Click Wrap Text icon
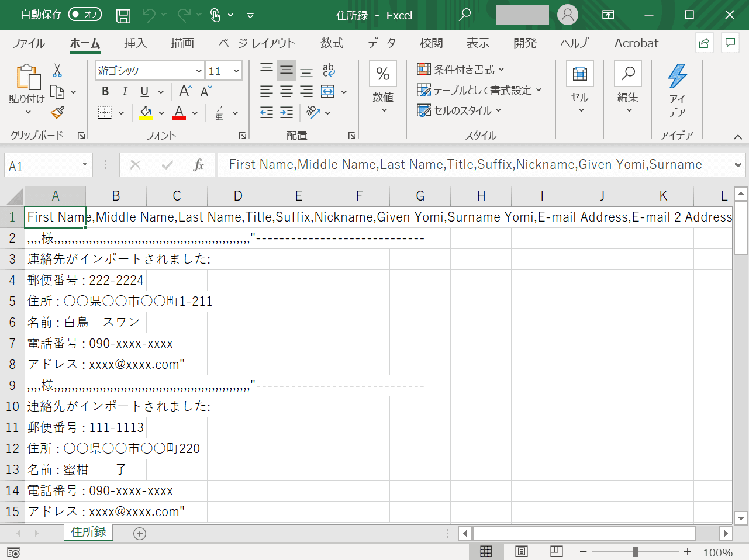749x560 pixels. tap(329, 71)
